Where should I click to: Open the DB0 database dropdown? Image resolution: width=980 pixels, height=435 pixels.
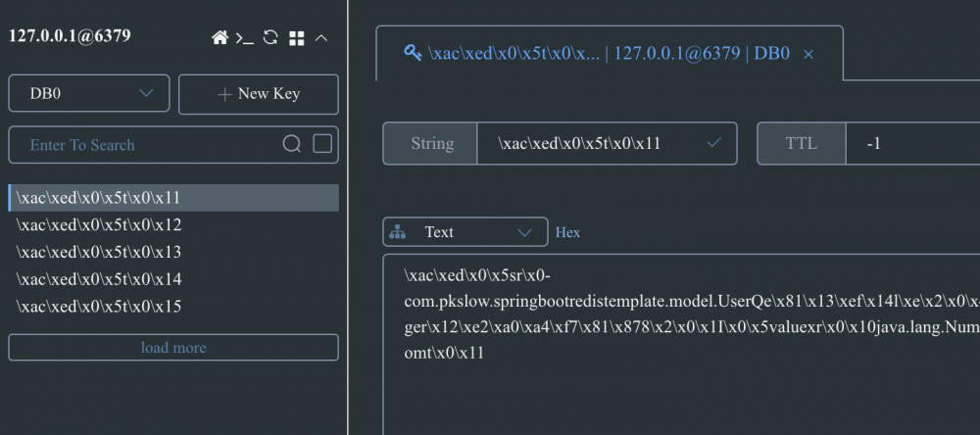tap(89, 94)
